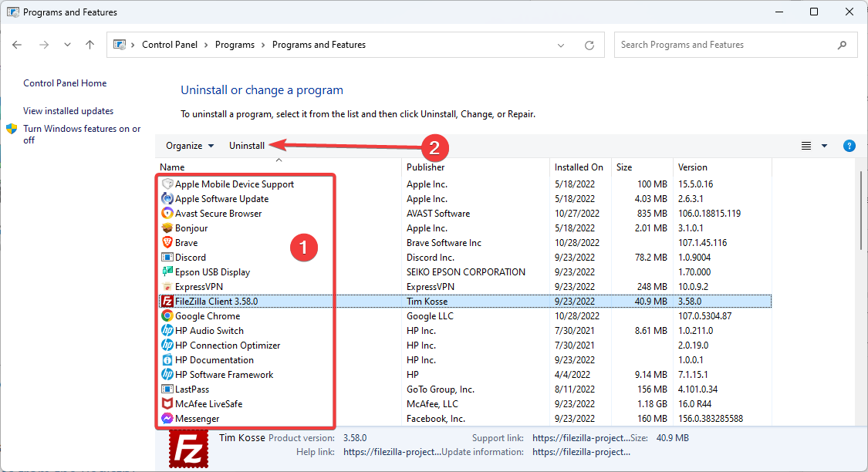The width and height of the screenshot is (868, 472).
Task: Open View installed updates link
Action: (x=68, y=110)
